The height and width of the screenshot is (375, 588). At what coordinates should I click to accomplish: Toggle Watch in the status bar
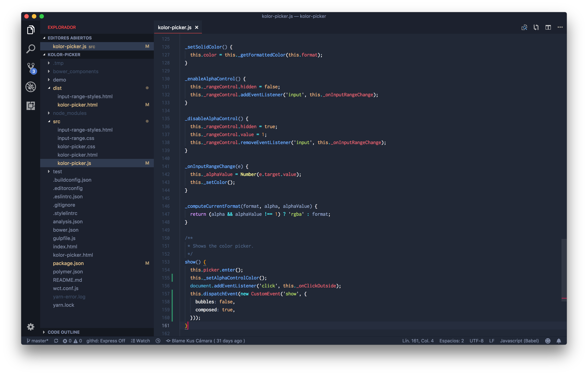[x=140, y=341]
